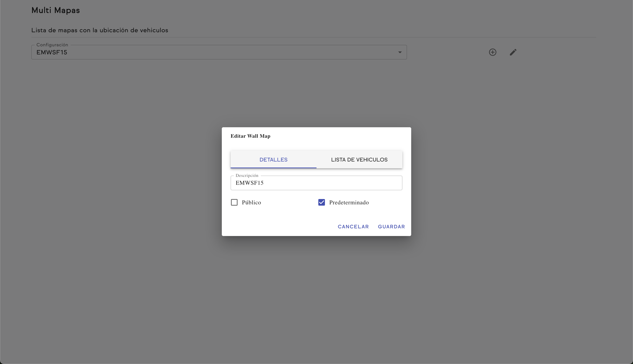Click the add new map plus icon
The image size is (633, 364).
[493, 52]
